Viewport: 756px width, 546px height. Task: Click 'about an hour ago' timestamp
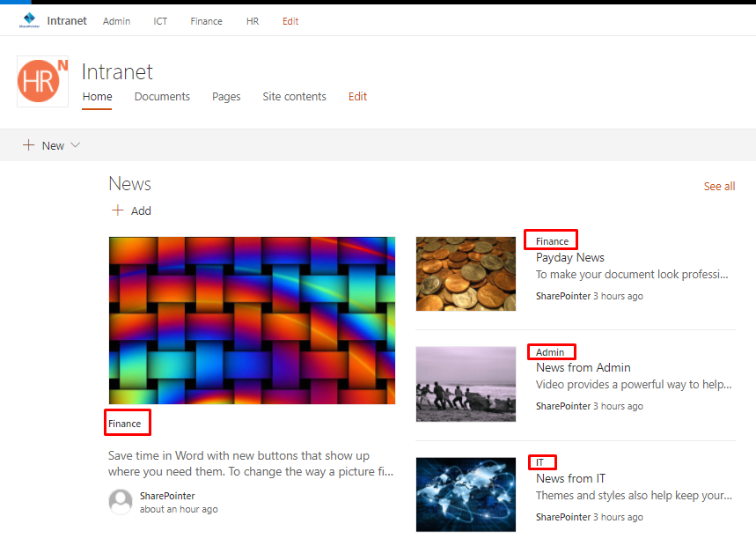tap(179, 509)
